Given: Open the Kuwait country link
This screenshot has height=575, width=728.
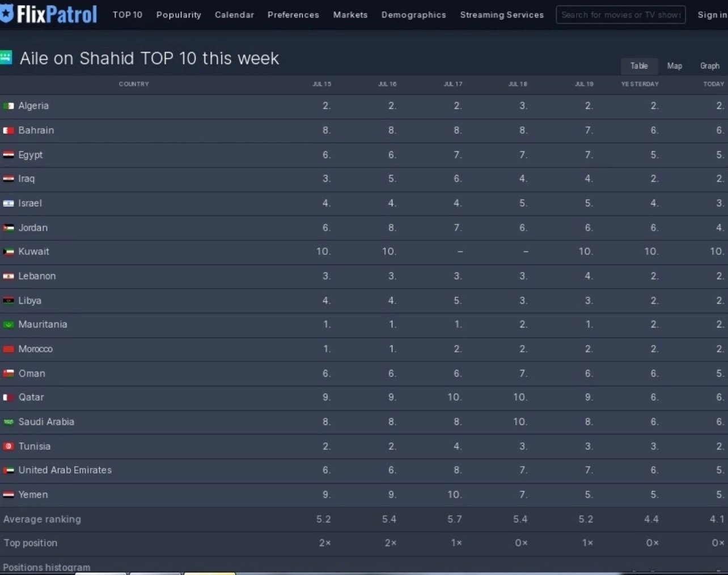Looking at the screenshot, I should point(34,252).
